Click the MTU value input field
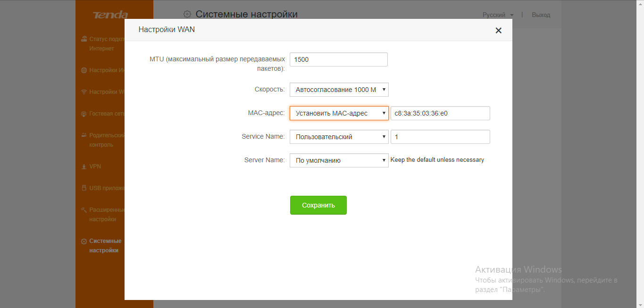 point(338,59)
